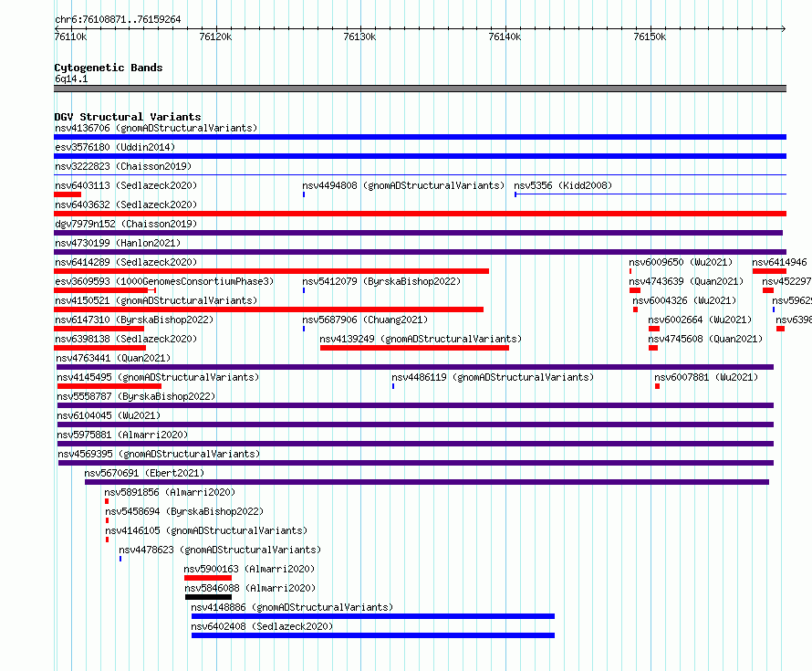
Task: Select nsv4478623 gnomAD variant label
Action: click(x=220, y=550)
